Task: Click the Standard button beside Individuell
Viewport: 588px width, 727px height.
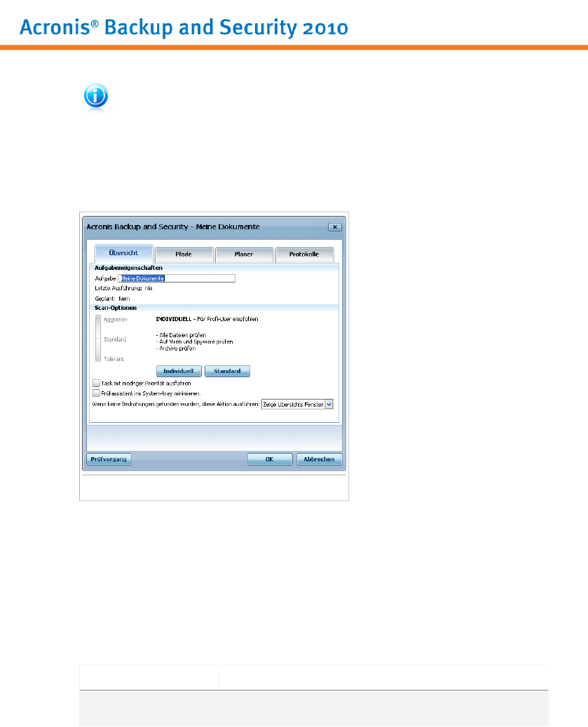Action: click(227, 371)
